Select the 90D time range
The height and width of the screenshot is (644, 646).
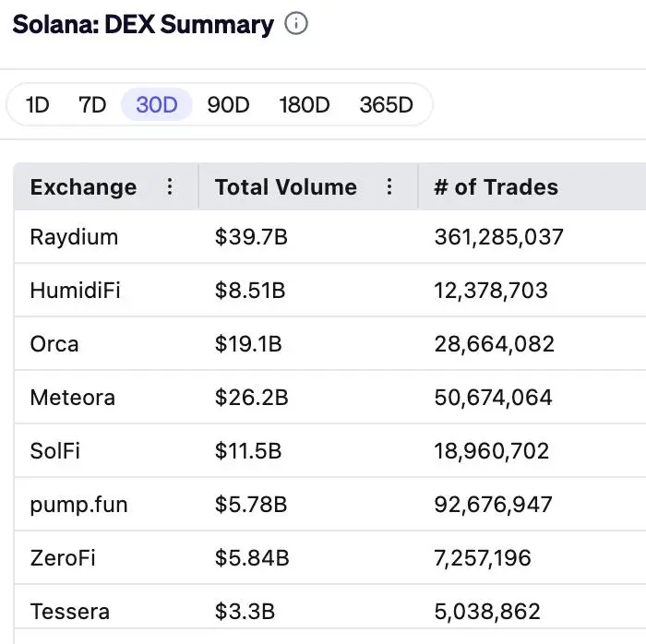click(228, 104)
